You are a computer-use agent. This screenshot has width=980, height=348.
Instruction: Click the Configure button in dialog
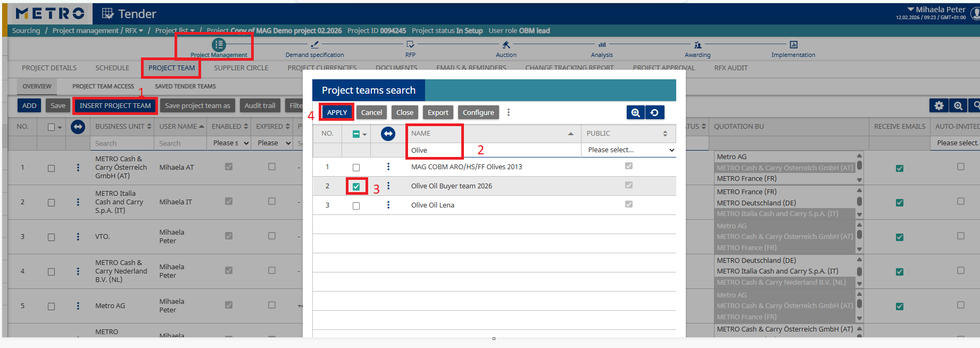point(478,112)
